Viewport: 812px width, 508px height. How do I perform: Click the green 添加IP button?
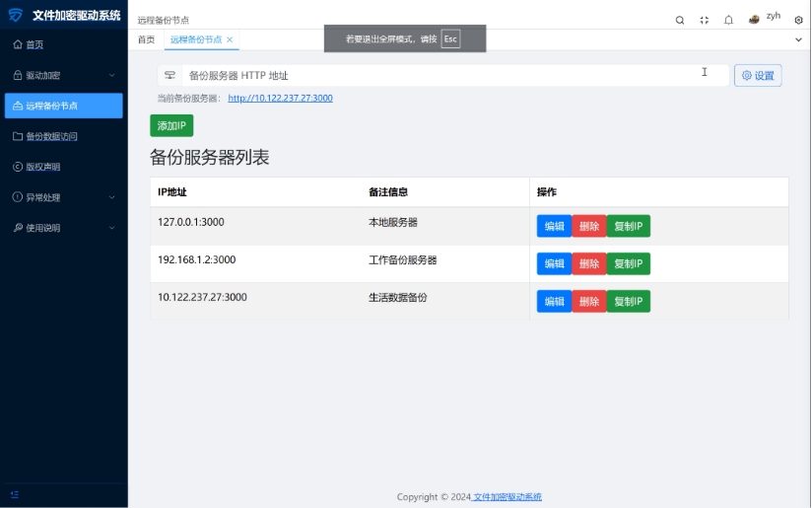(171, 126)
